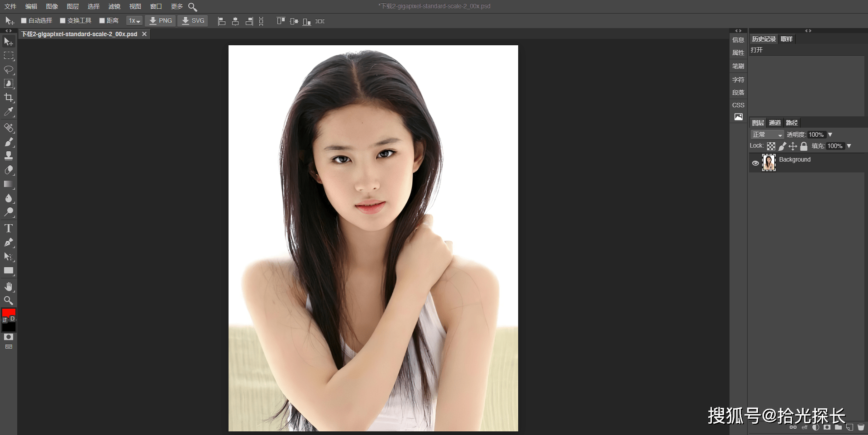The height and width of the screenshot is (435, 868).
Task: Align horizontal centers icon in options bar
Action: [x=235, y=21]
